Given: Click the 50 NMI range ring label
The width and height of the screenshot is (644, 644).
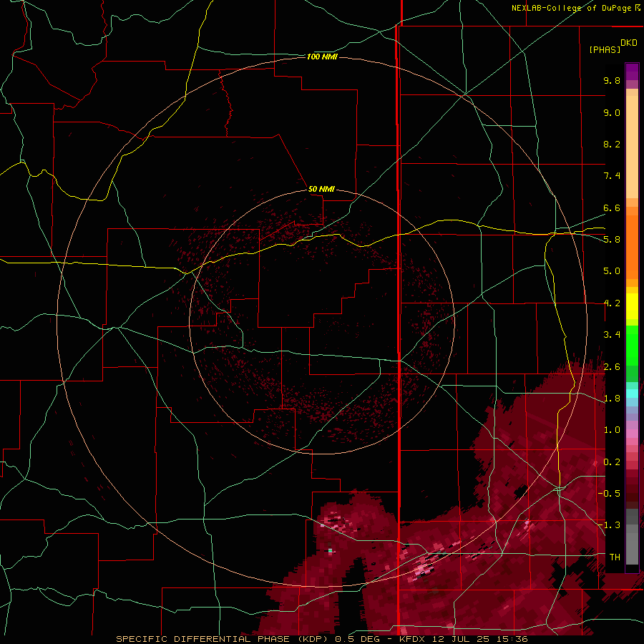Looking at the screenshot, I should click(321, 189).
